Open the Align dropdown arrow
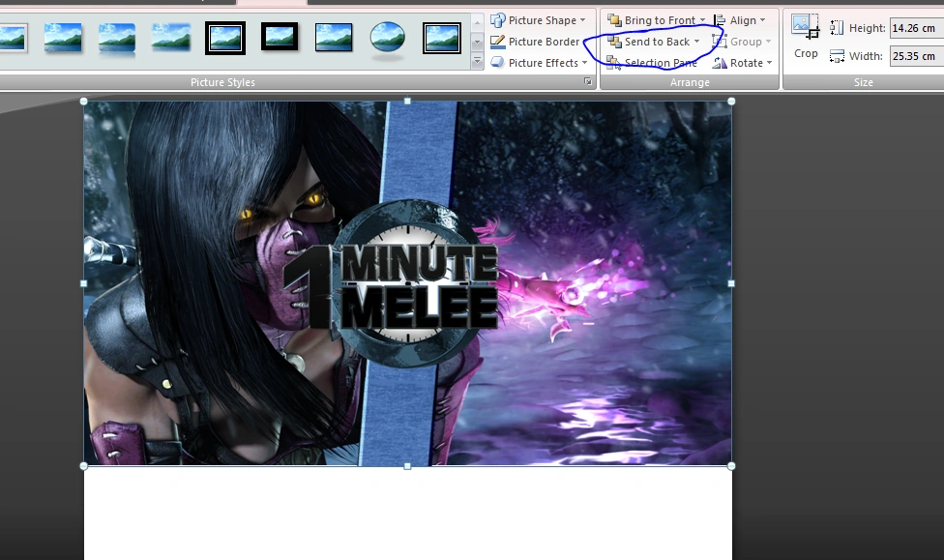 point(763,20)
